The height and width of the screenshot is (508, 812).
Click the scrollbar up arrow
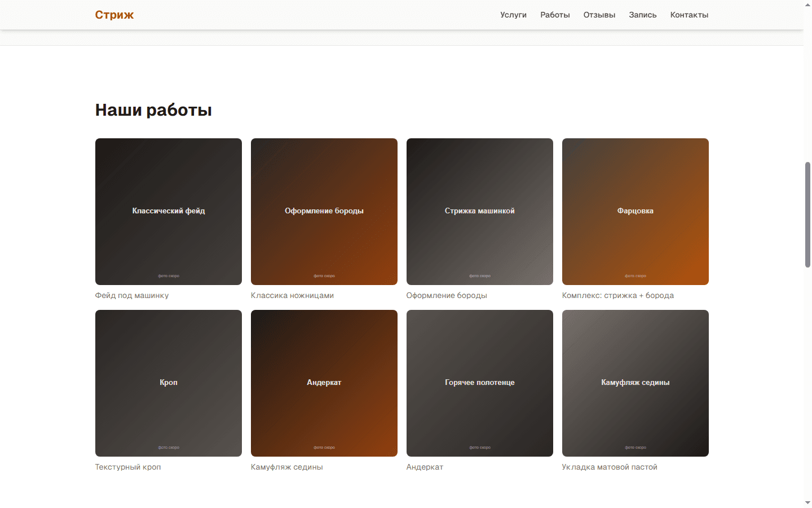807,4
